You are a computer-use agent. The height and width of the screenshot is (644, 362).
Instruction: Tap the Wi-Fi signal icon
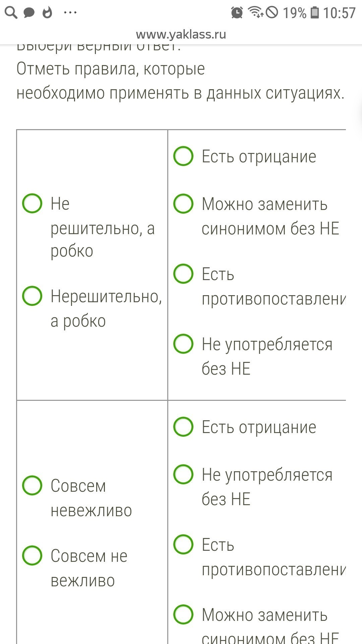tap(256, 13)
